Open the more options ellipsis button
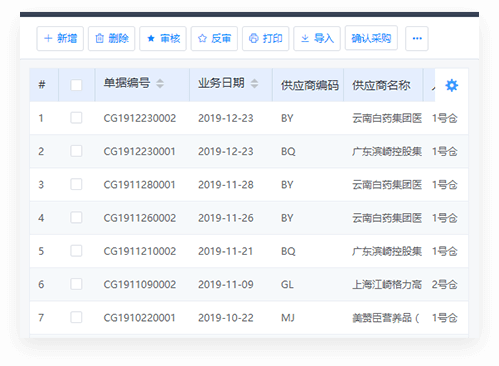This screenshot has width=499, height=366. click(417, 39)
